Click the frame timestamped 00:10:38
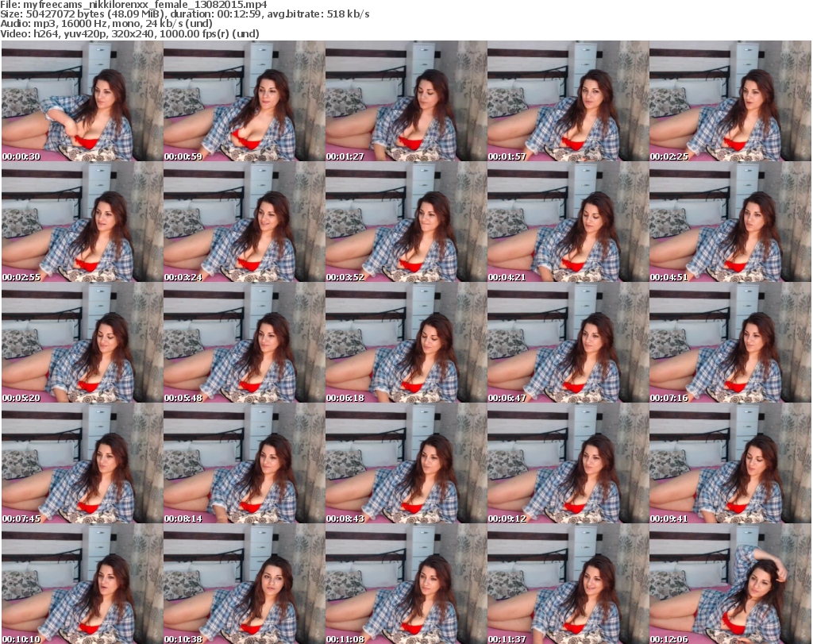This screenshot has width=813, height=644. (x=244, y=584)
